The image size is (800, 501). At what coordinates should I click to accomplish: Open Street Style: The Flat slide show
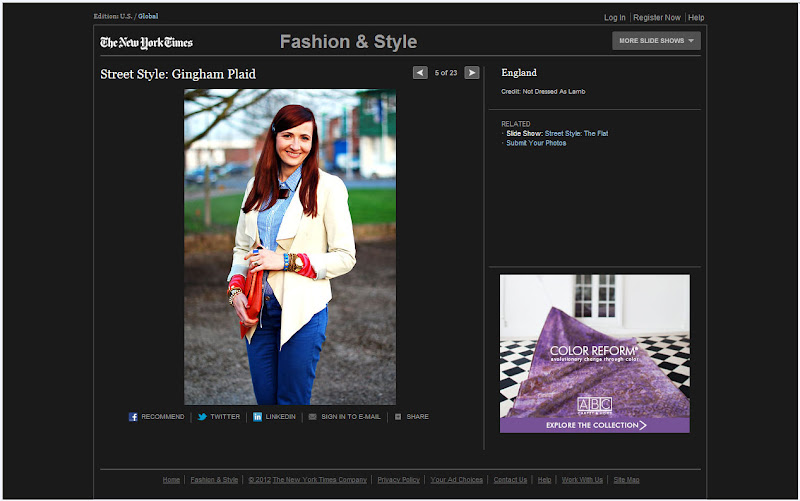tap(579, 133)
